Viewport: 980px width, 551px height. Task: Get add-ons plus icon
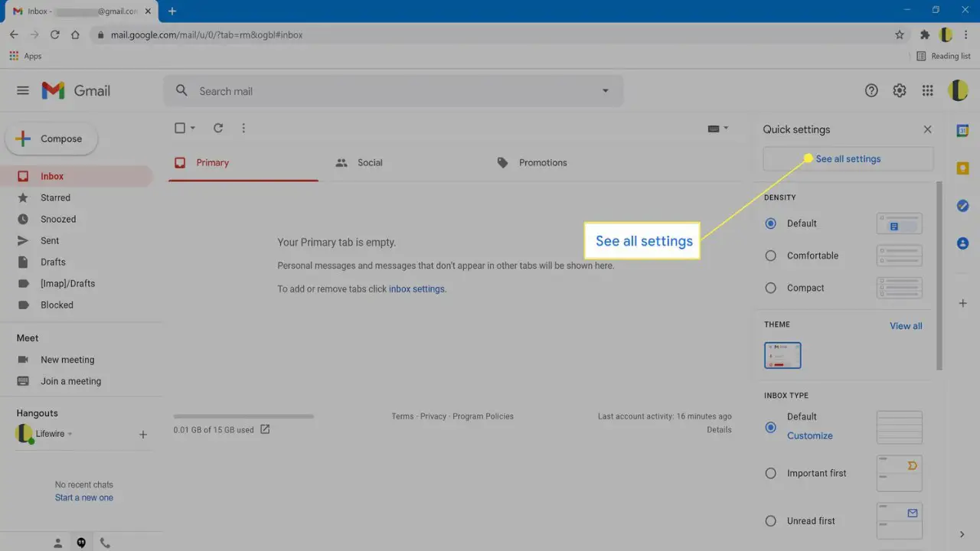962,303
